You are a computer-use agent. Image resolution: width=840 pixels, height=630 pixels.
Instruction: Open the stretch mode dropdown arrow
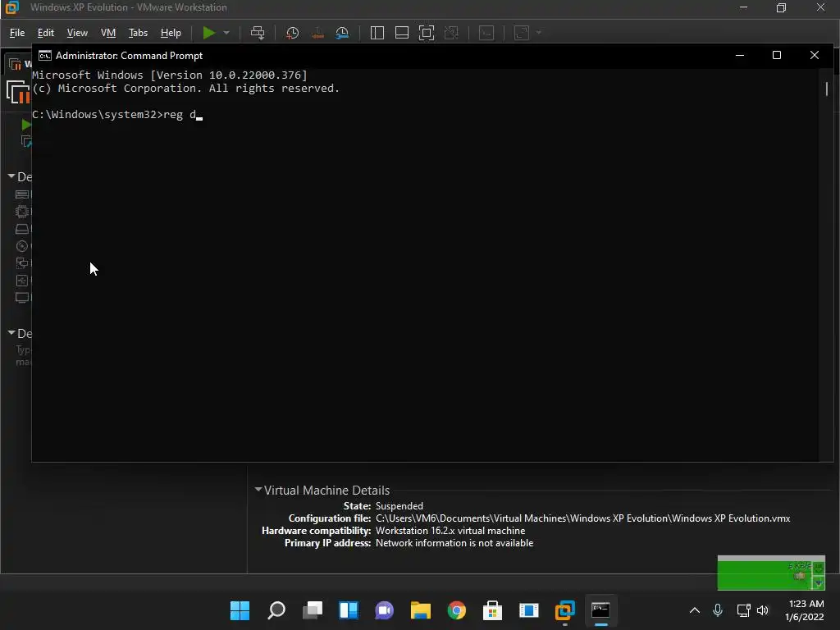pos(539,33)
